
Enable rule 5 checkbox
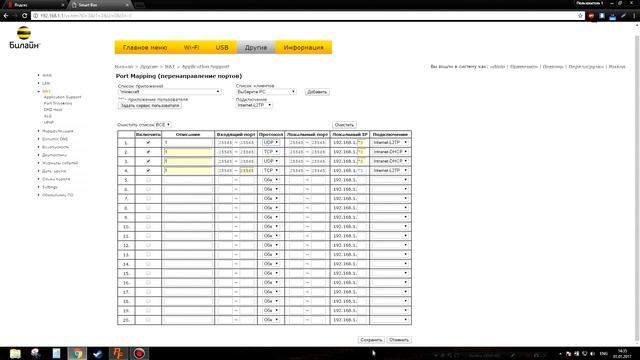pos(148,180)
